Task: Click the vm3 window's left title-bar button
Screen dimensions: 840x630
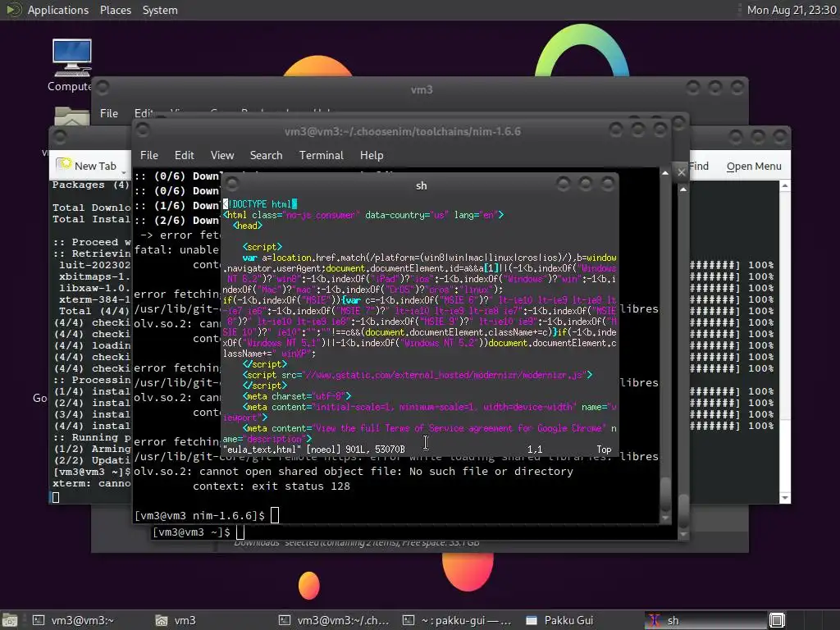Action: 103,87
